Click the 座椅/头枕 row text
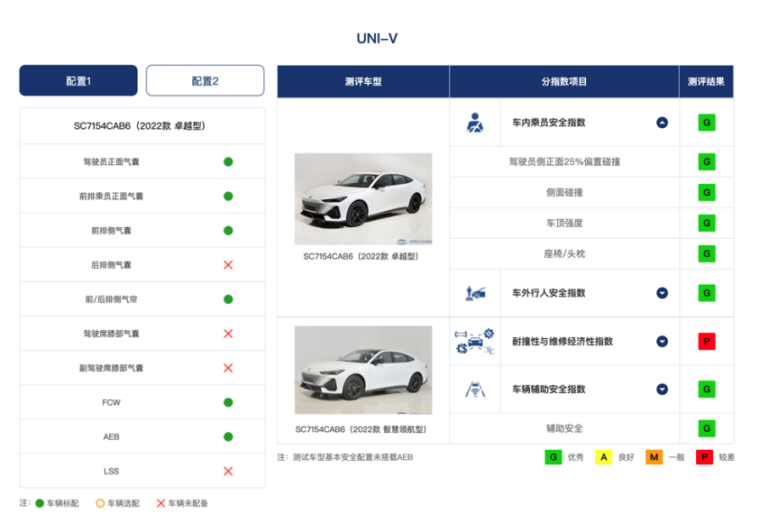The image size is (768, 532). 564,253
